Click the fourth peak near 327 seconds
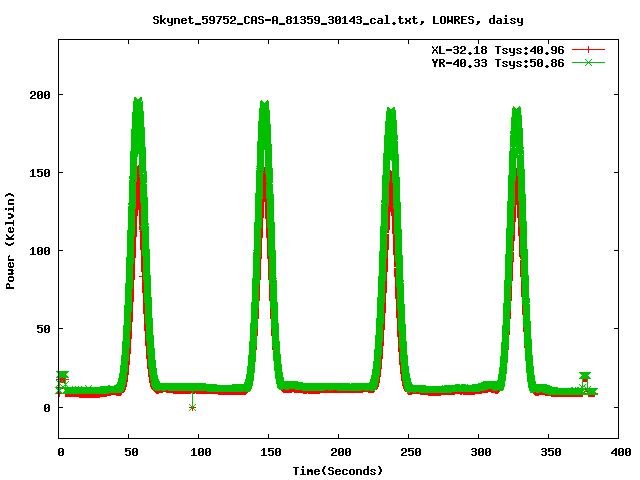 (517, 109)
